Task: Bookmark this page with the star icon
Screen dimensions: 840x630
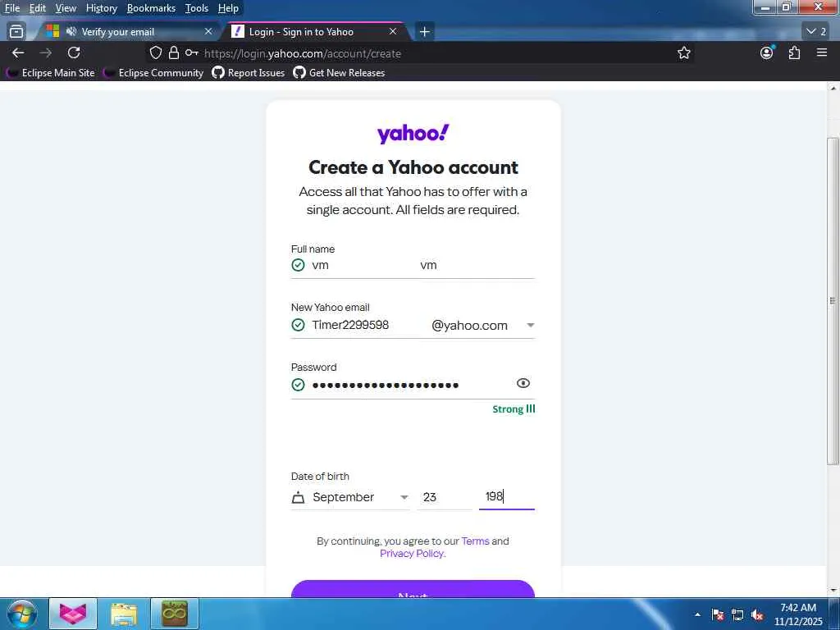Action: click(x=683, y=52)
